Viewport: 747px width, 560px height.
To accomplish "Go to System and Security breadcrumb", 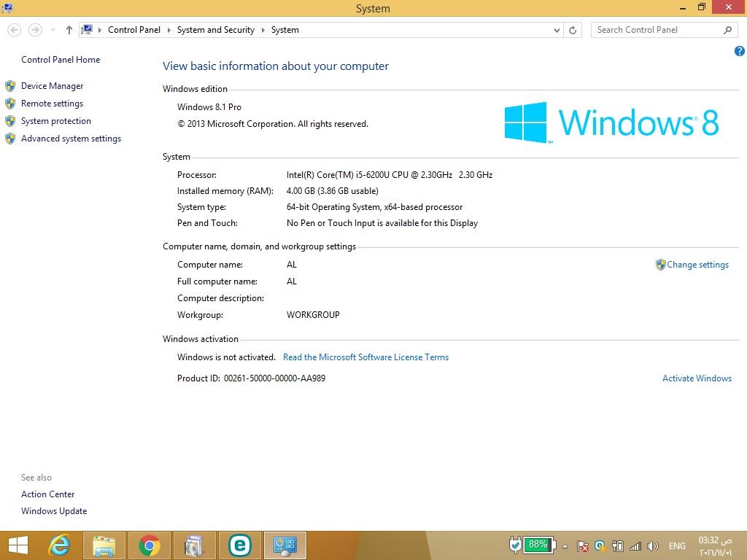I will coord(216,29).
